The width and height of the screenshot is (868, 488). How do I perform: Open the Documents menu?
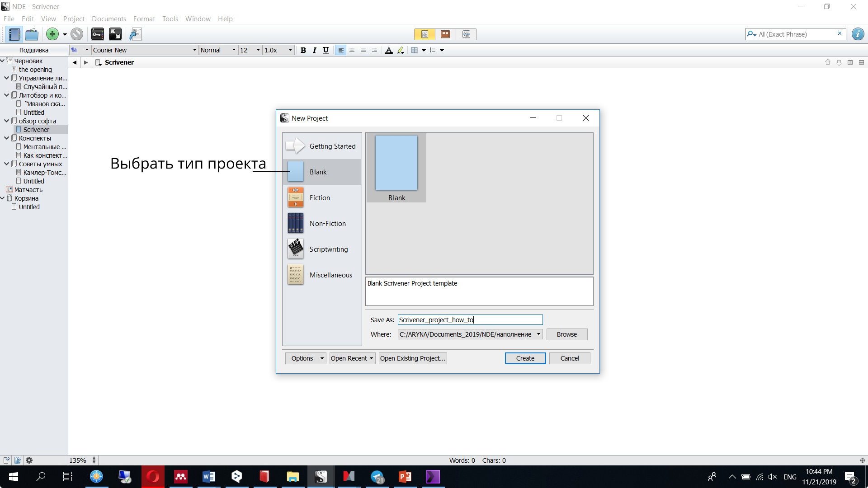pos(108,19)
